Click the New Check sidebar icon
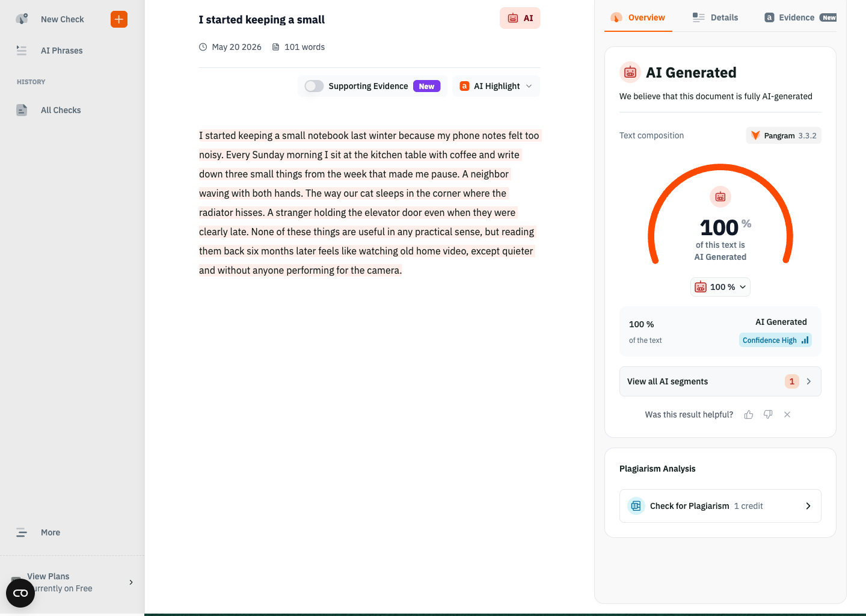This screenshot has height=616, width=866. click(x=22, y=19)
